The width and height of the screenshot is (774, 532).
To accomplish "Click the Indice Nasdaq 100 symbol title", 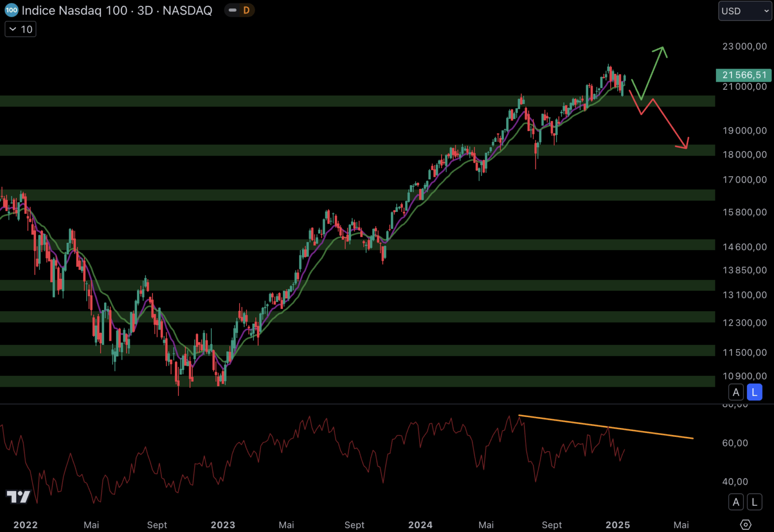I will (117, 10).
